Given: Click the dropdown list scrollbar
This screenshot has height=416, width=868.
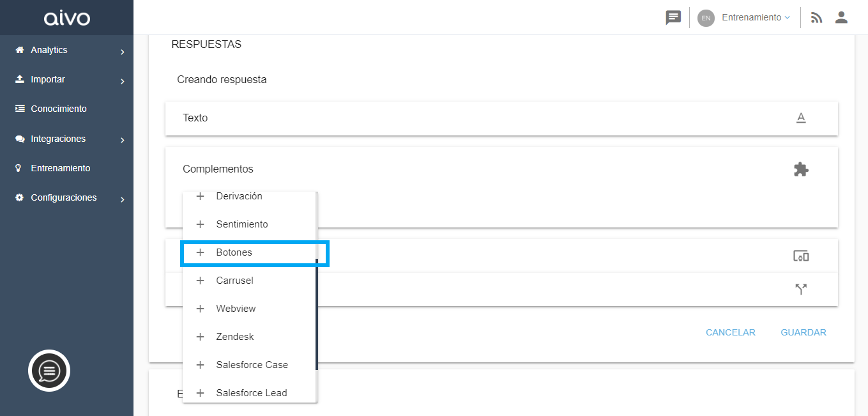Looking at the screenshot, I should pos(316,313).
